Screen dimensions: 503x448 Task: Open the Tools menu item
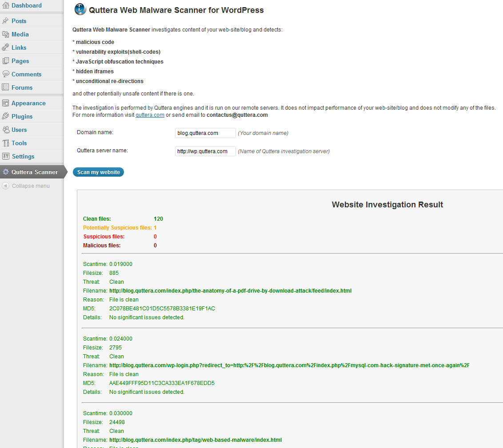pos(19,143)
